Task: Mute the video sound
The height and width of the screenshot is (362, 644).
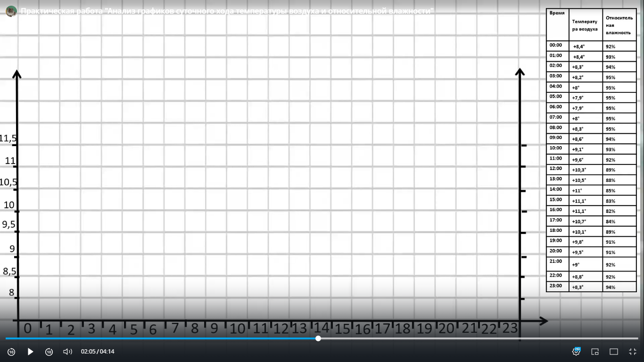Action: click(67, 352)
